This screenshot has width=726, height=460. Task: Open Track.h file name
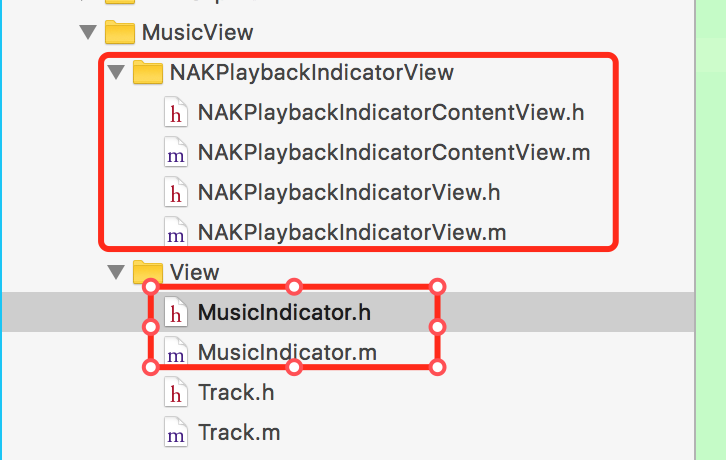(x=236, y=393)
